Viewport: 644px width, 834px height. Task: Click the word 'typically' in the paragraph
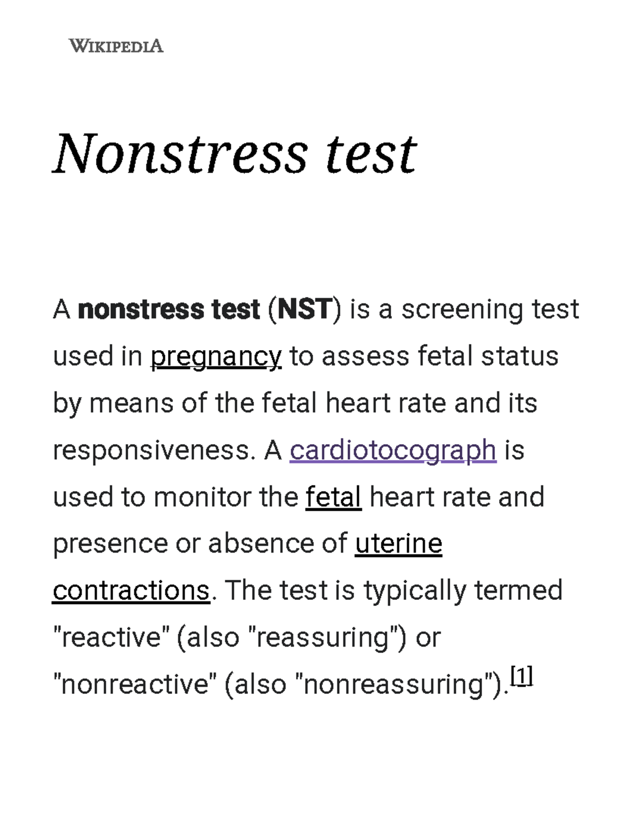[x=414, y=591]
